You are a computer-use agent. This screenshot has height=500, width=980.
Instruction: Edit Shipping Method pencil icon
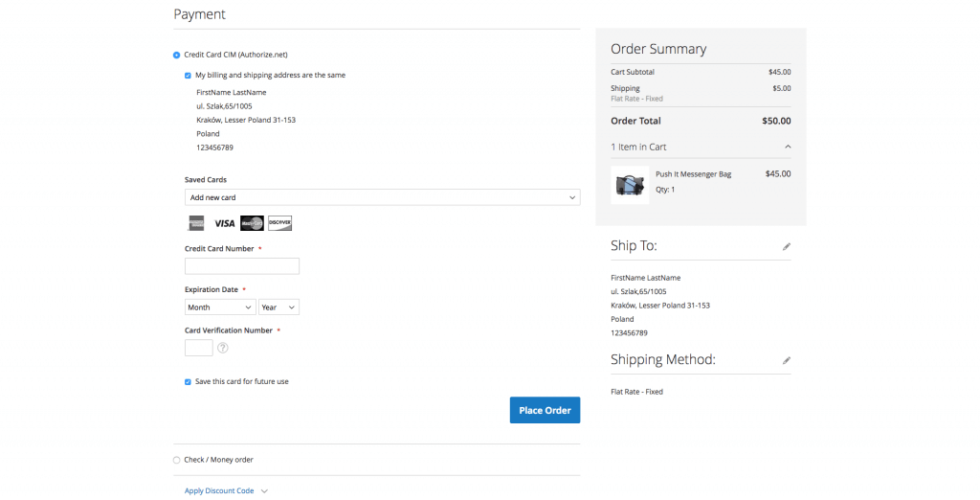point(787,361)
